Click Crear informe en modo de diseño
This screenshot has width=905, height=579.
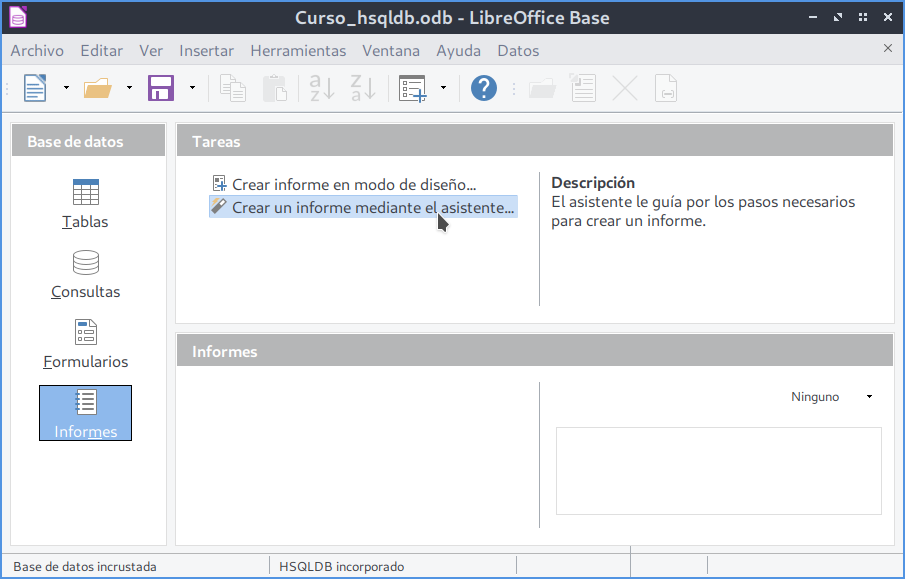(x=353, y=184)
